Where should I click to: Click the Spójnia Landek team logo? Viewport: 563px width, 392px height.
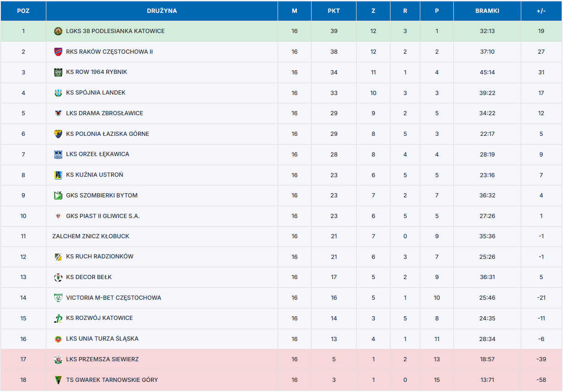pyautogui.click(x=58, y=93)
